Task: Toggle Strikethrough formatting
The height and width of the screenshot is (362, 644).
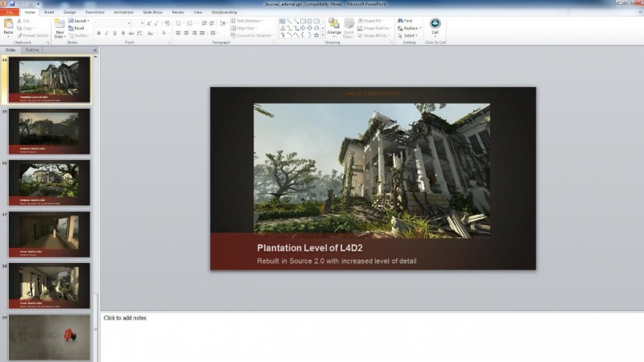Action: click(x=131, y=33)
